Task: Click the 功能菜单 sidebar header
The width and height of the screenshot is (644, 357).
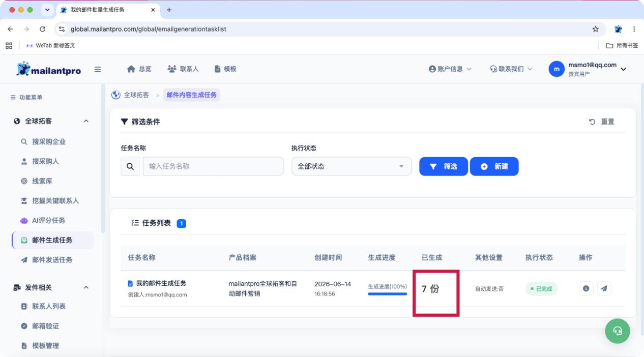Action: 26,98
